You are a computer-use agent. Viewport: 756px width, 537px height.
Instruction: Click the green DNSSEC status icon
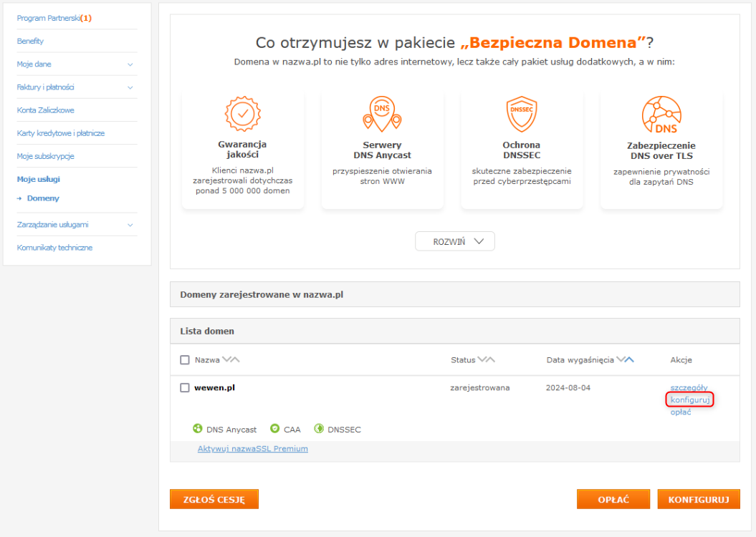click(x=319, y=429)
